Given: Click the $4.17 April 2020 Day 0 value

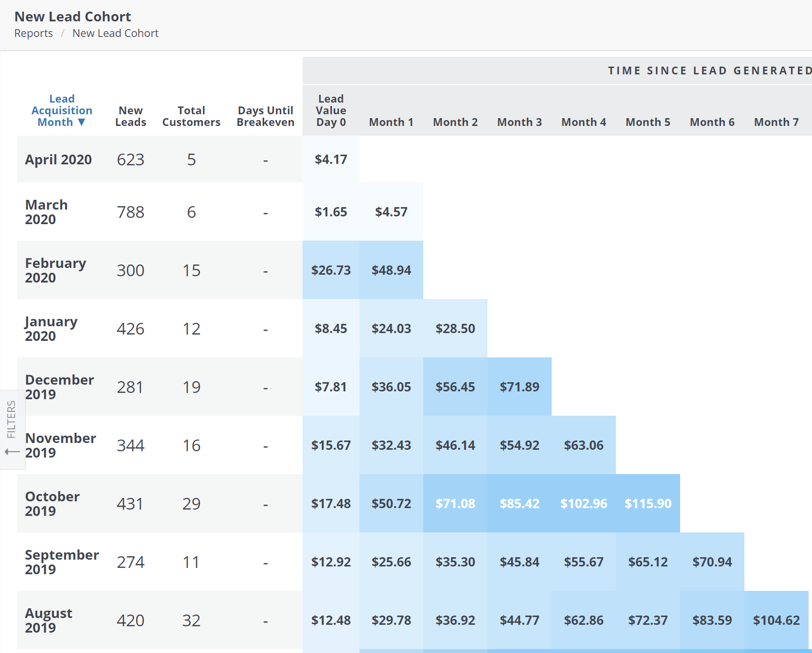Looking at the screenshot, I should click(331, 160).
